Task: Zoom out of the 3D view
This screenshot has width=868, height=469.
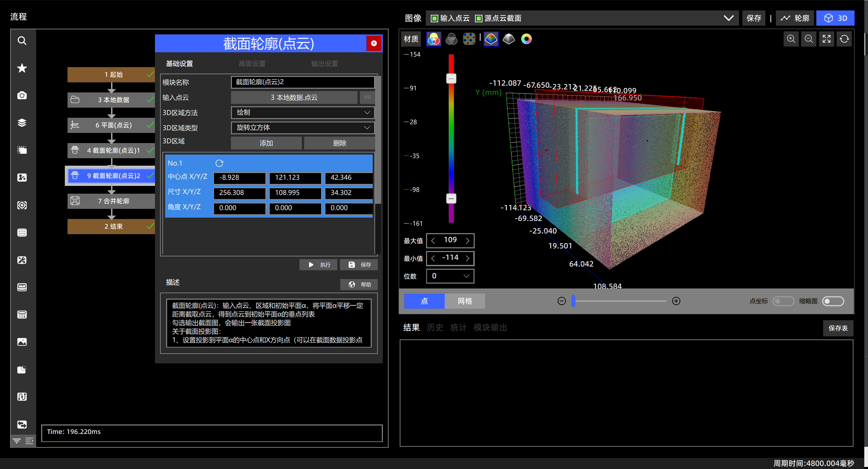Action: pos(809,39)
